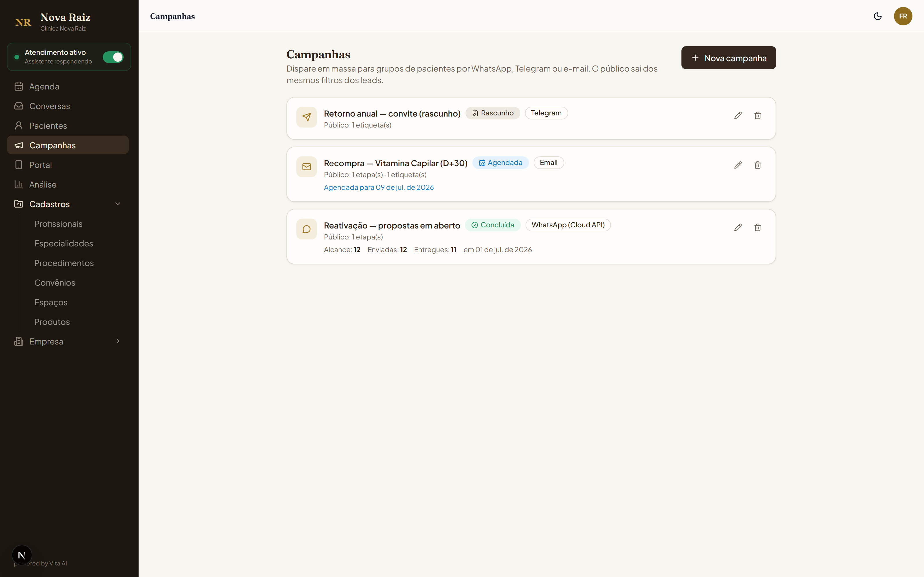Delete the Recompra Vitamina Capilar campaign
The height and width of the screenshot is (577, 924).
757,165
